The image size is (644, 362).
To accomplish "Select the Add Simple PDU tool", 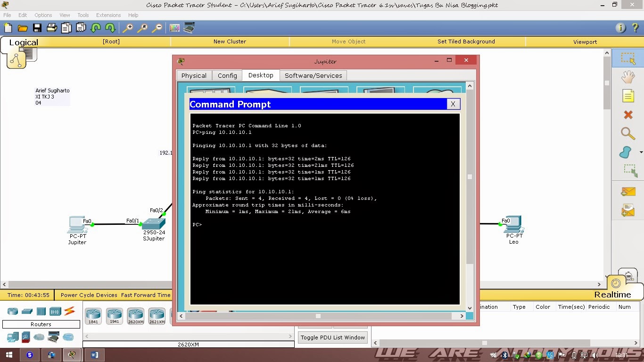I will (628, 191).
